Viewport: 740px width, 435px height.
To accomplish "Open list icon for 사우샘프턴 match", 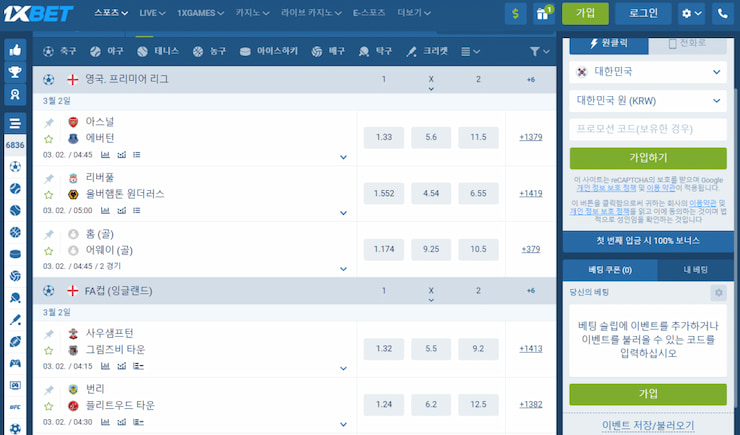I will [138, 366].
